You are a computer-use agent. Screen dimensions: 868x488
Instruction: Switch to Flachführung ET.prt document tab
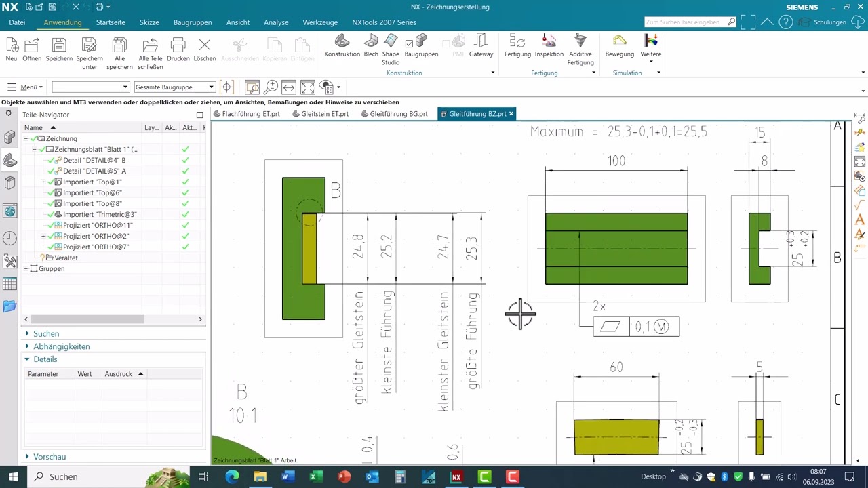pos(246,114)
